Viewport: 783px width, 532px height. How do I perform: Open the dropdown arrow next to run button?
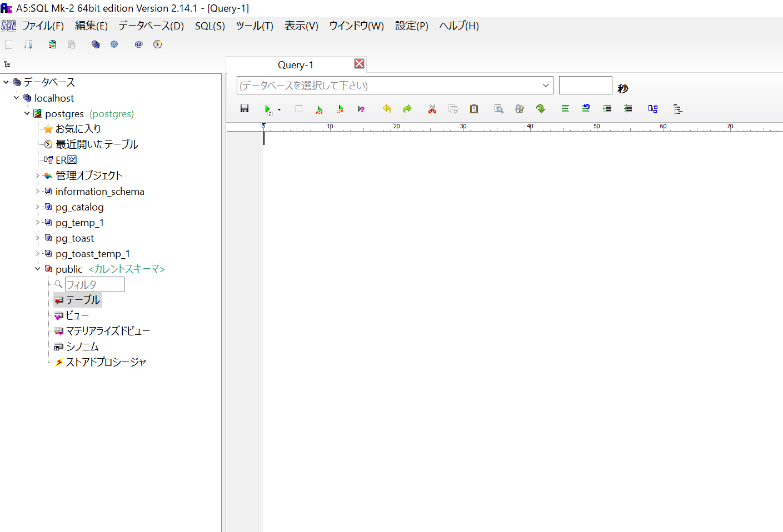point(279,109)
